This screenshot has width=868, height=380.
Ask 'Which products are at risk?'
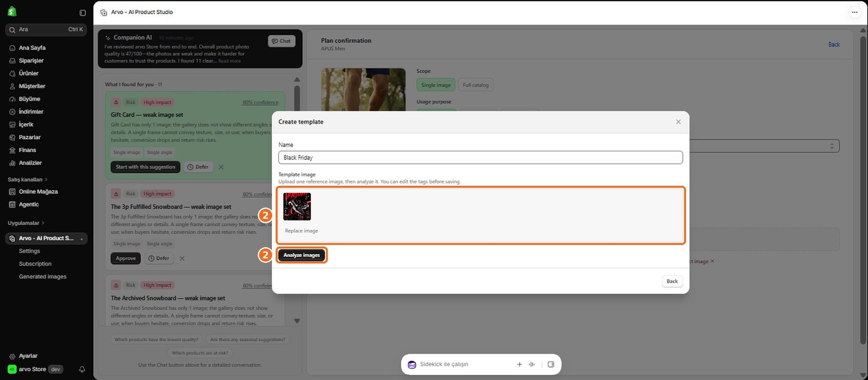click(200, 353)
